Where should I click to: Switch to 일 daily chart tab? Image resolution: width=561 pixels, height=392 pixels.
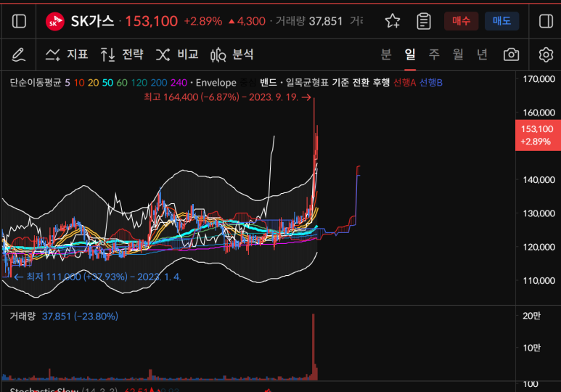(410, 54)
